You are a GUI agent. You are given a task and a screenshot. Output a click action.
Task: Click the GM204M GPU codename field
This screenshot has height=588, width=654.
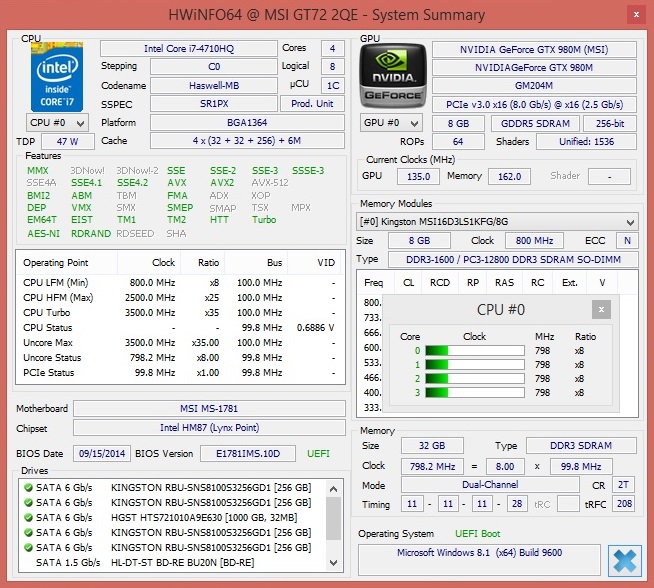534,85
